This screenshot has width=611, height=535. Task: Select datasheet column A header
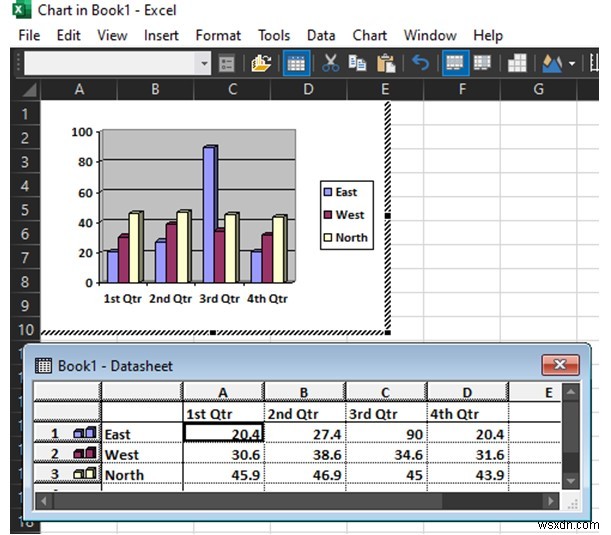(x=223, y=392)
